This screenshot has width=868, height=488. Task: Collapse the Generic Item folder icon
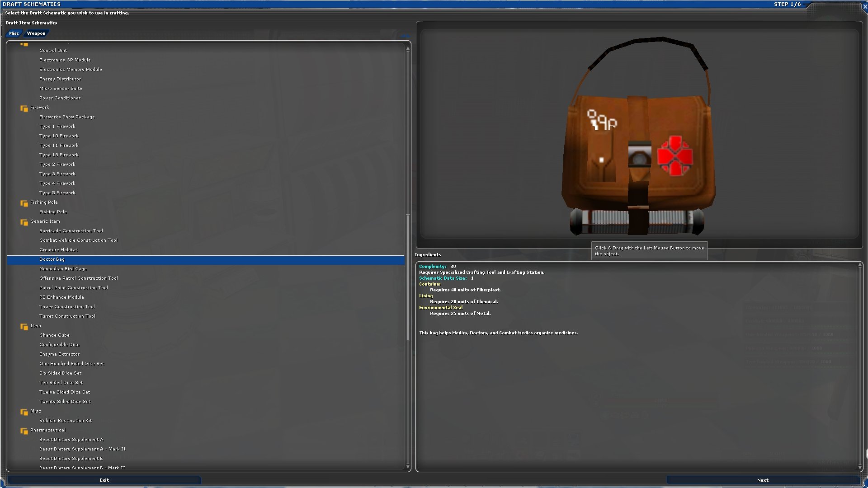click(x=24, y=222)
